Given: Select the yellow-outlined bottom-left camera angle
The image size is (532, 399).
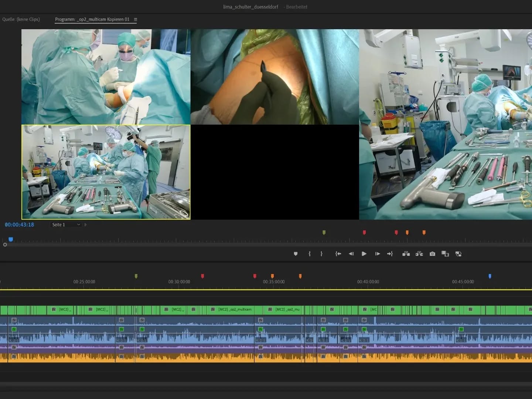Looking at the screenshot, I should pyautogui.click(x=106, y=172).
